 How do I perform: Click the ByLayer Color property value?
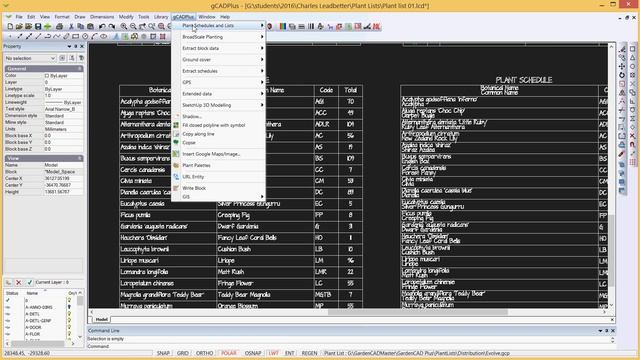(63, 76)
